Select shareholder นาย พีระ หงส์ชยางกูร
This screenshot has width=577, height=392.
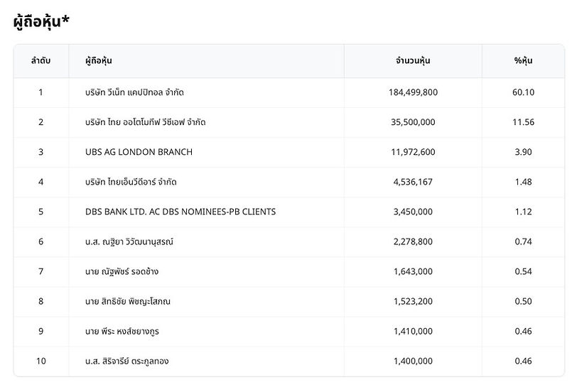pyautogui.click(x=122, y=332)
